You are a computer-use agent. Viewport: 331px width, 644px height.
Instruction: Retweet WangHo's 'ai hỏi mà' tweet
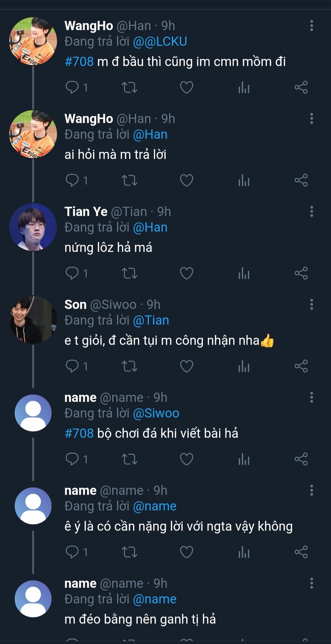129,180
